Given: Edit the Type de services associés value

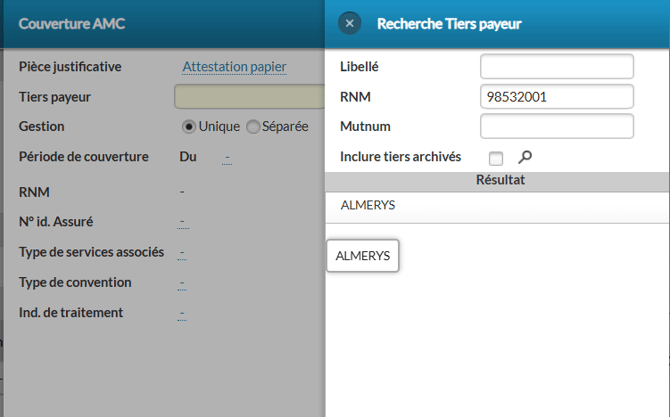Looking at the screenshot, I should coord(182,252).
